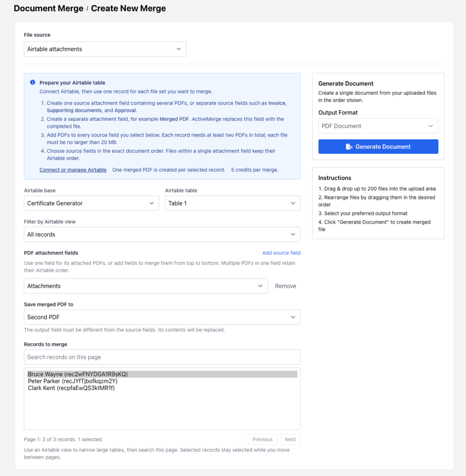Viewport: 466px width, 476px height.
Task: Open the Airtable table dropdown showing Table 1
Action: 233,204
